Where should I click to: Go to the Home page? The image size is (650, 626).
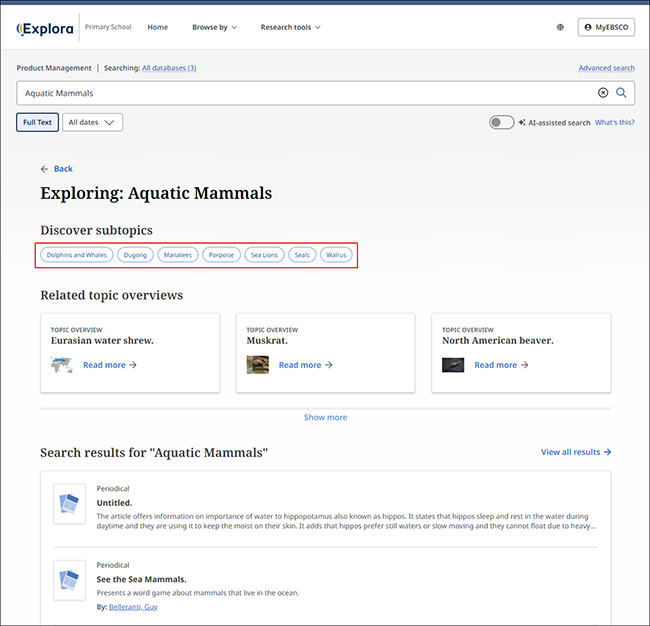click(x=158, y=27)
